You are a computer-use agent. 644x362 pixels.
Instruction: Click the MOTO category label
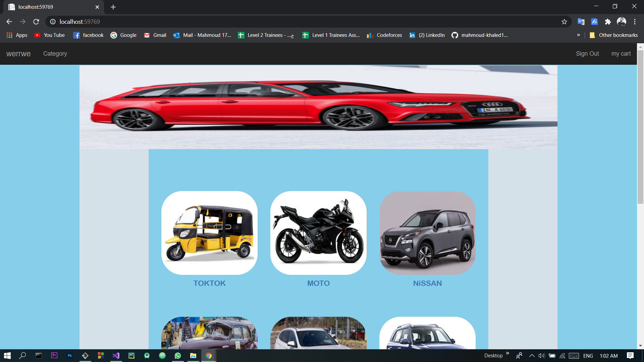[x=318, y=283]
